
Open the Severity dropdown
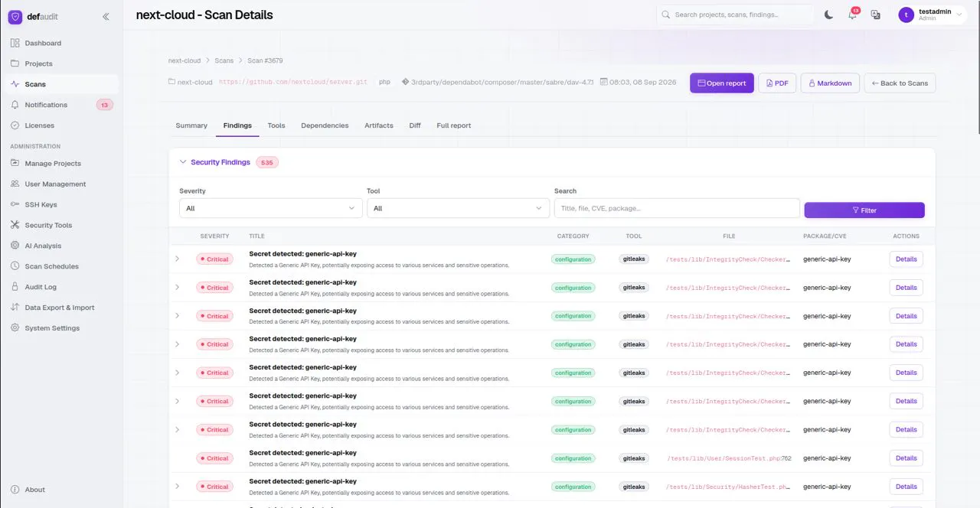pyautogui.click(x=271, y=208)
